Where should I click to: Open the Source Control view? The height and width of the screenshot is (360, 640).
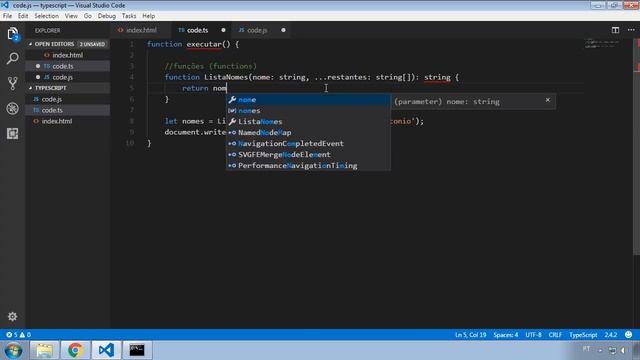(13, 83)
